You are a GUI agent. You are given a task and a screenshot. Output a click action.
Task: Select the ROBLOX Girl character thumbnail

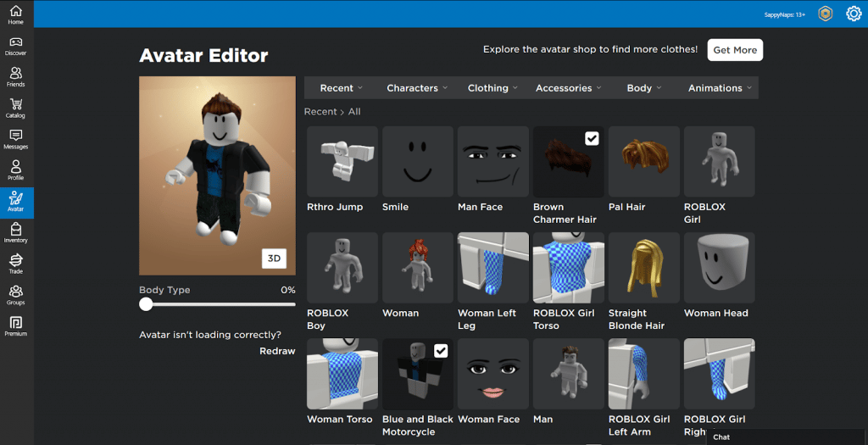point(719,161)
